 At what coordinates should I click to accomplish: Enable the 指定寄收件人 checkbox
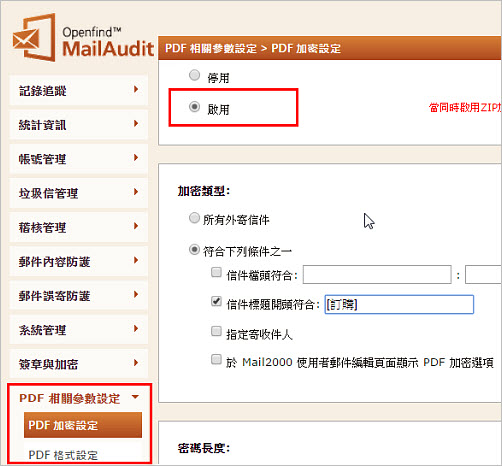(216, 331)
